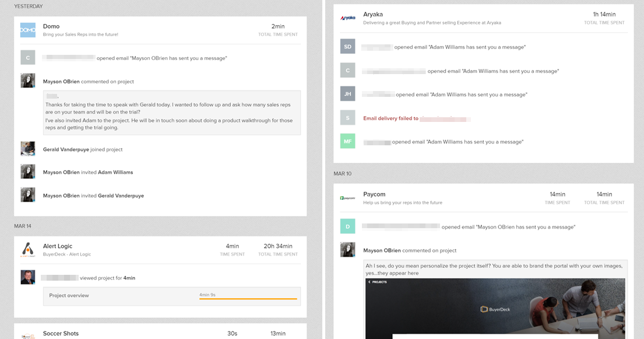Click Gerald Vanderpuye's profile photo
644x339 pixels.
28,149
